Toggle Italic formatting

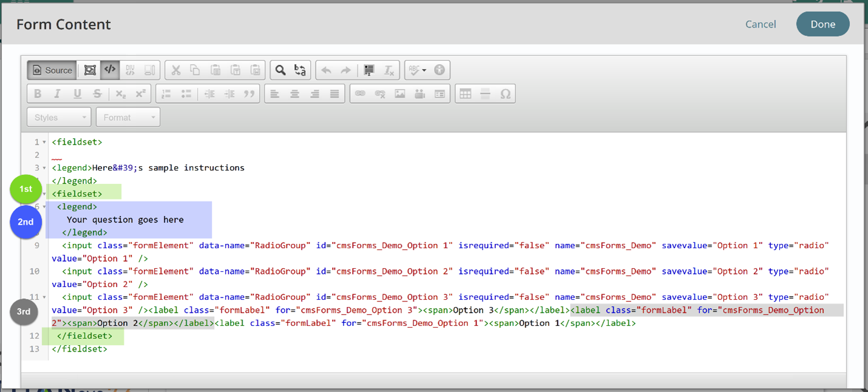tap(58, 94)
